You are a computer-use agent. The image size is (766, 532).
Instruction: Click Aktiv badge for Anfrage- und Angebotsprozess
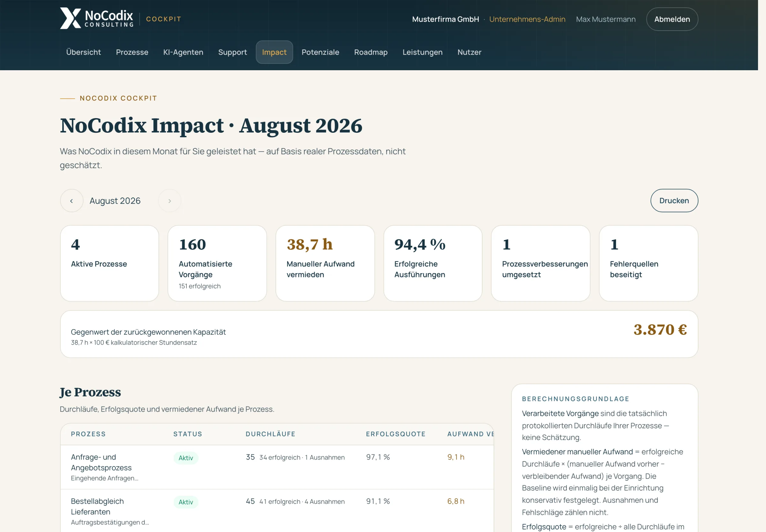(186, 458)
